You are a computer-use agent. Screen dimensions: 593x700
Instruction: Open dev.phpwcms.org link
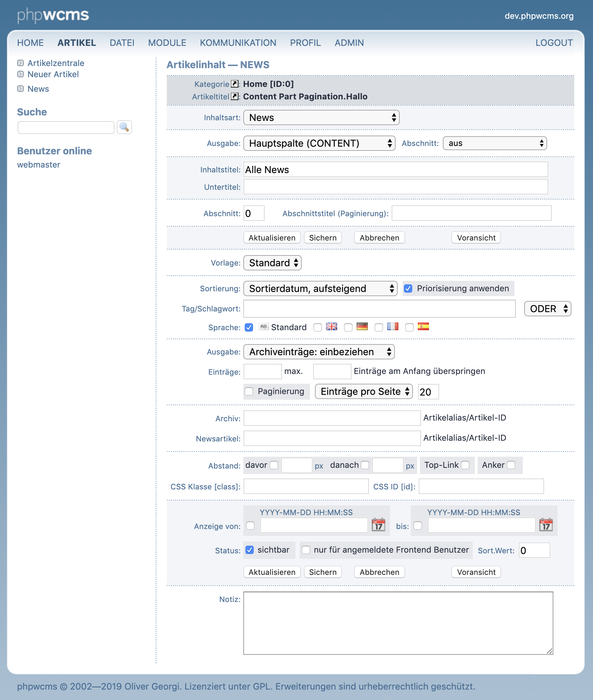point(539,16)
